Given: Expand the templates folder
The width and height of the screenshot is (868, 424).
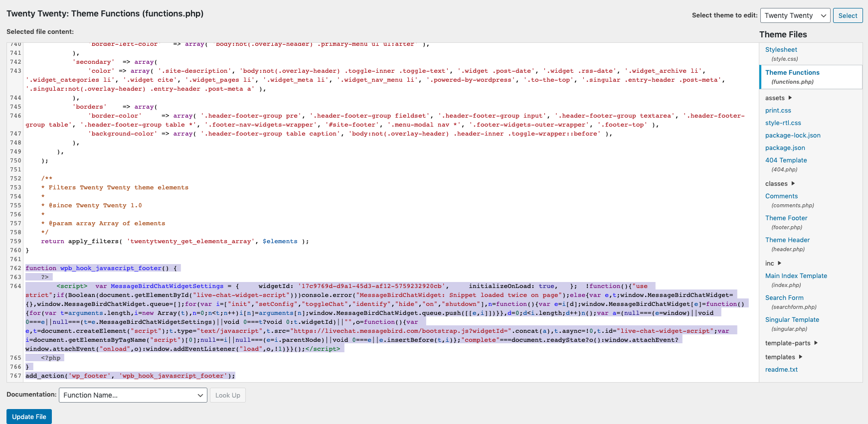Looking at the screenshot, I should pyautogui.click(x=800, y=357).
